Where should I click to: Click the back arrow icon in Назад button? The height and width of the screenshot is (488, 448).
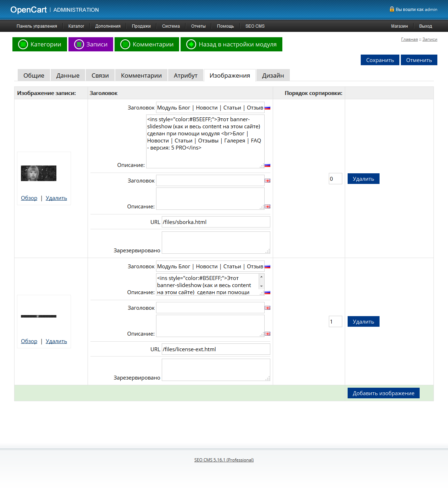coord(191,44)
